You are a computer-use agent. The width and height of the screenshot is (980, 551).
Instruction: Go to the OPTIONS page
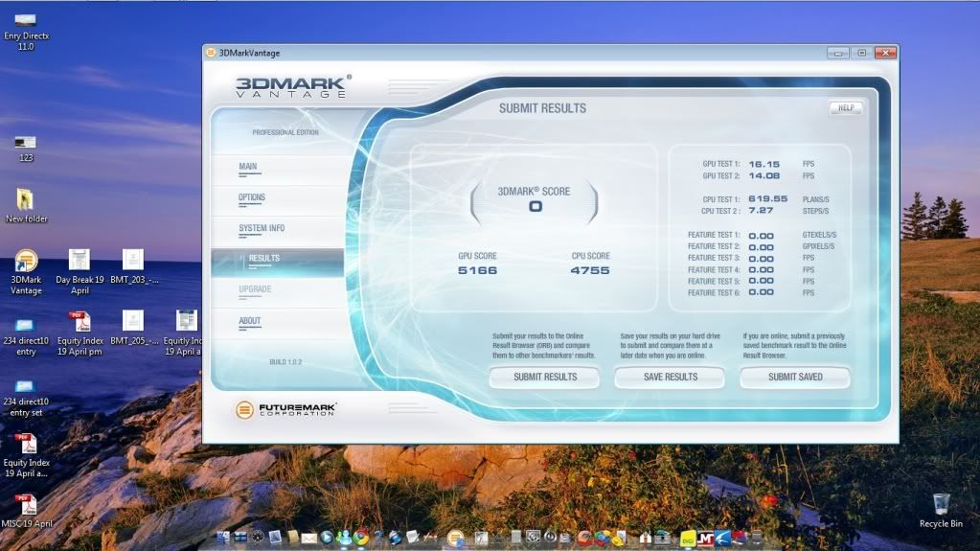point(252,197)
